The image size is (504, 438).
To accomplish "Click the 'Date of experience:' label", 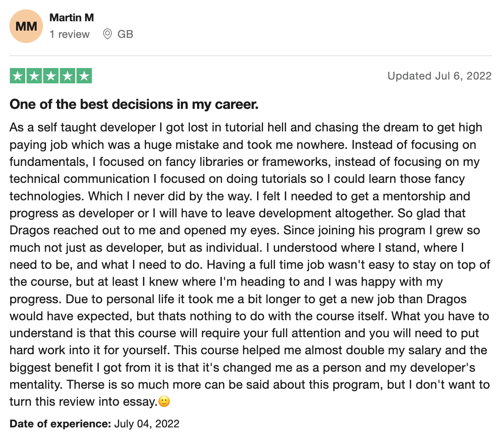I will 60,424.
